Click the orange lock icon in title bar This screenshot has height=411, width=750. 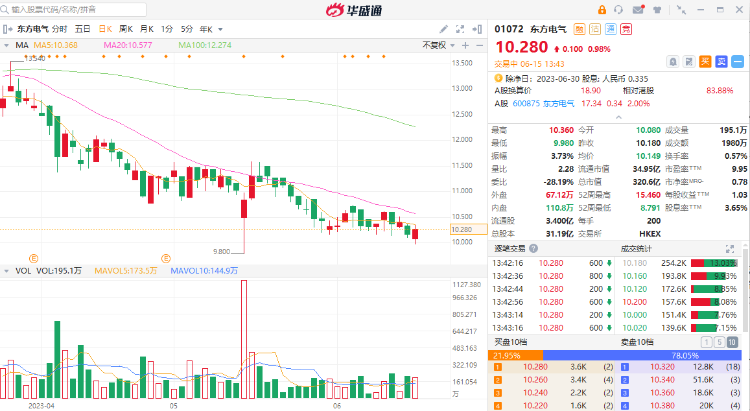602,10
